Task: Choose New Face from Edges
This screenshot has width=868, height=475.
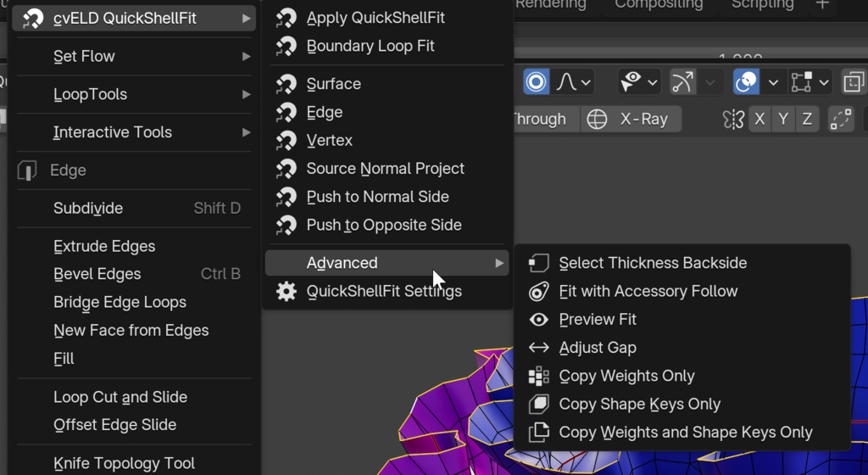Action: coord(135,331)
